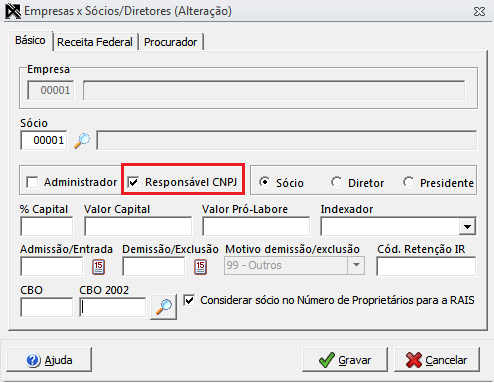Focus the Valor Pró-Labore input field

click(256, 227)
